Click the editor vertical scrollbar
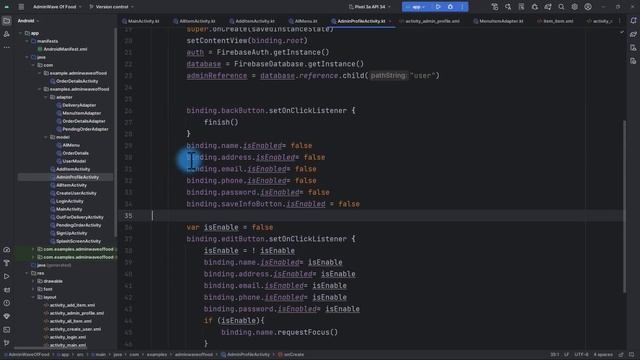 tap(624, 206)
